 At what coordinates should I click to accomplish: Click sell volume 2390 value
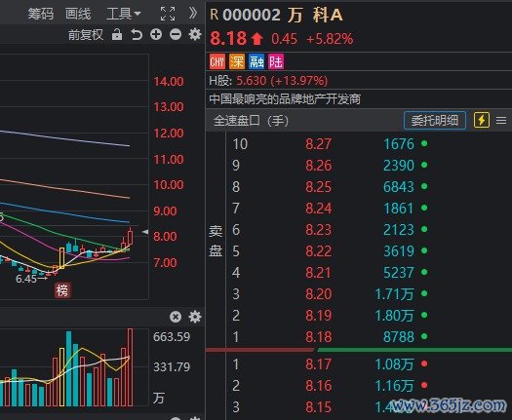click(x=399, y=166)
